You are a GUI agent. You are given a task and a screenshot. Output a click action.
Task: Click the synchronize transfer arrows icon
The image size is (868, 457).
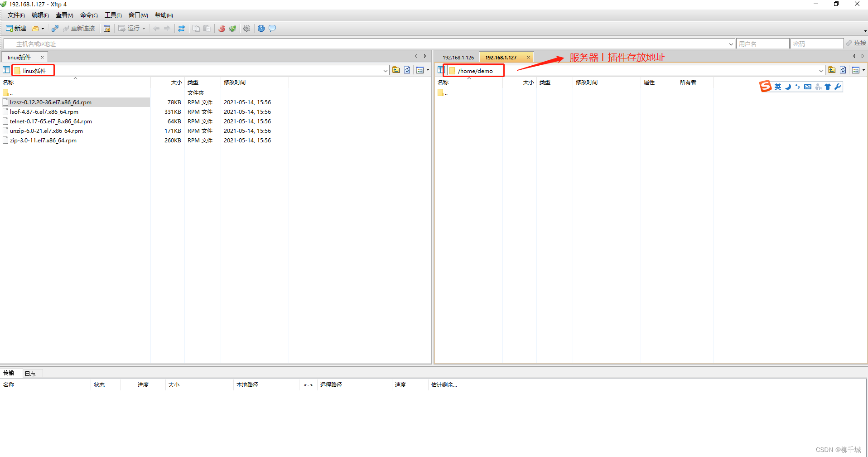[181, 29]
